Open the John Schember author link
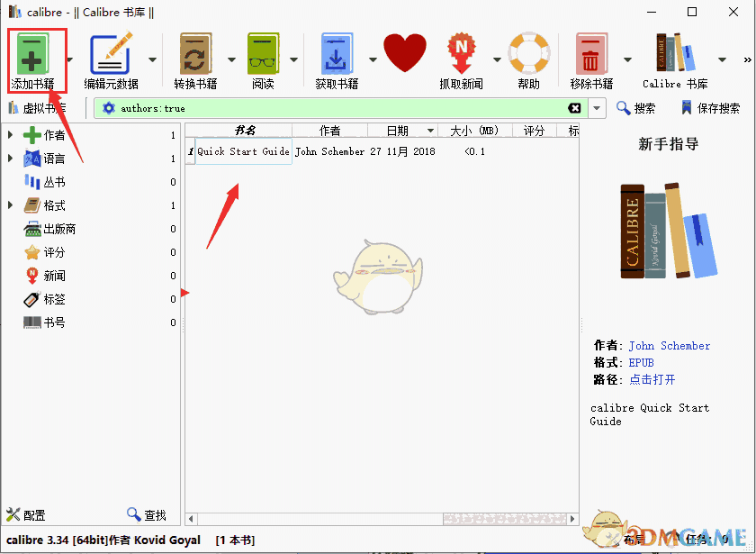 pos(670,345)
